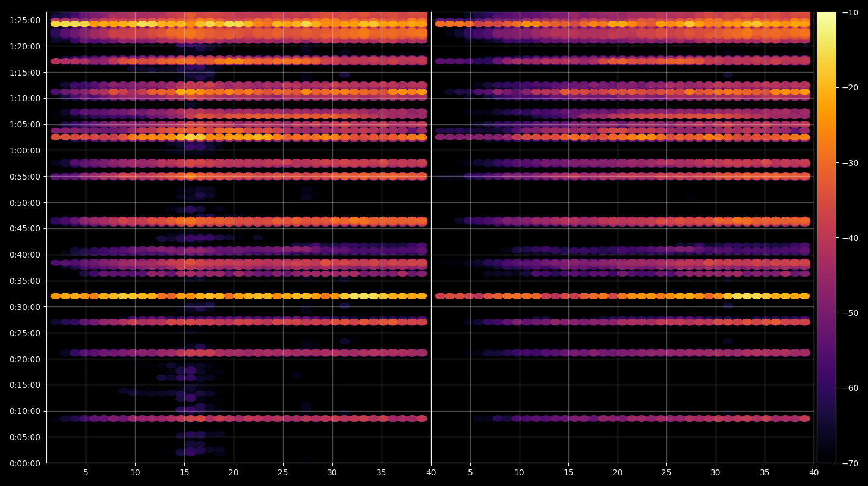Select x-axis label 30 of the left plot
This screenshot has width=868, height=486.
pyautogui.click(x=332, y=473)
